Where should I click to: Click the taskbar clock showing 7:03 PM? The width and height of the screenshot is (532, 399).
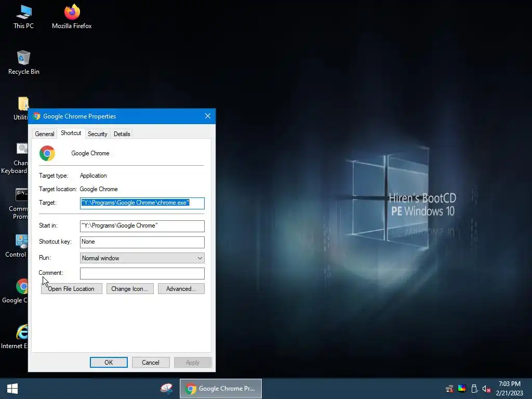tap(509, 389)
